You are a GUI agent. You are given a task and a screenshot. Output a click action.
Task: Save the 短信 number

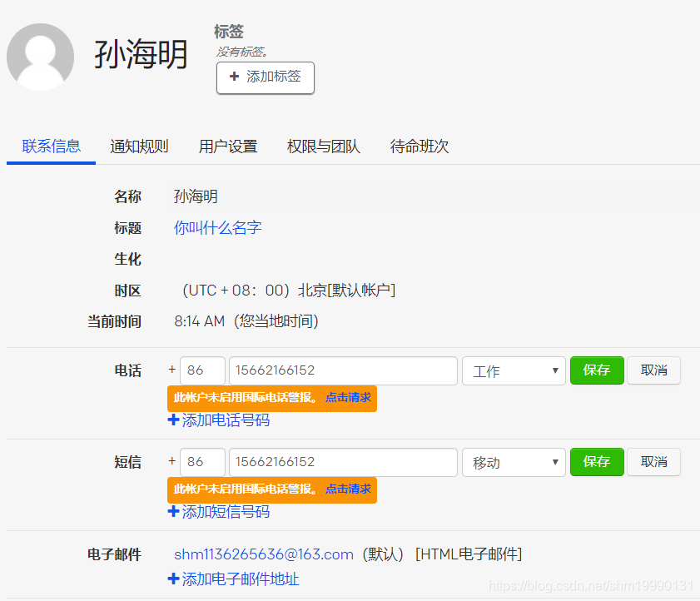point(597,462)
